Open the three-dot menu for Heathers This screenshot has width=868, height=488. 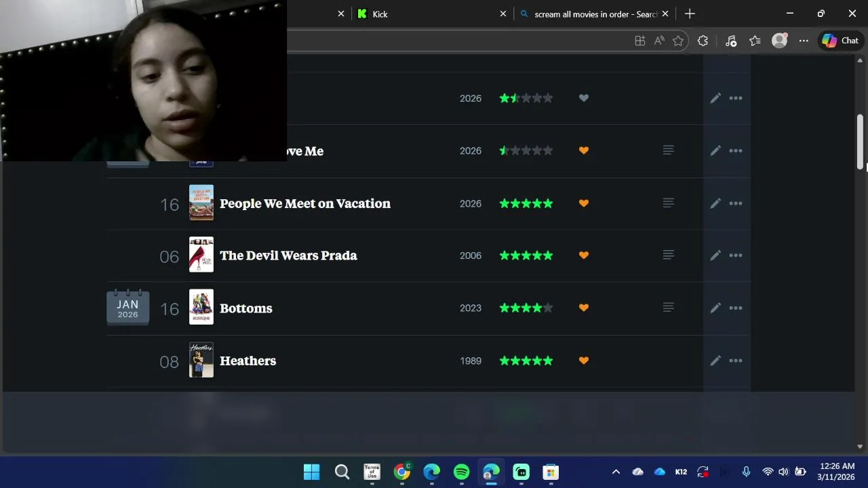pyautogui.click(x=736, y=361)
